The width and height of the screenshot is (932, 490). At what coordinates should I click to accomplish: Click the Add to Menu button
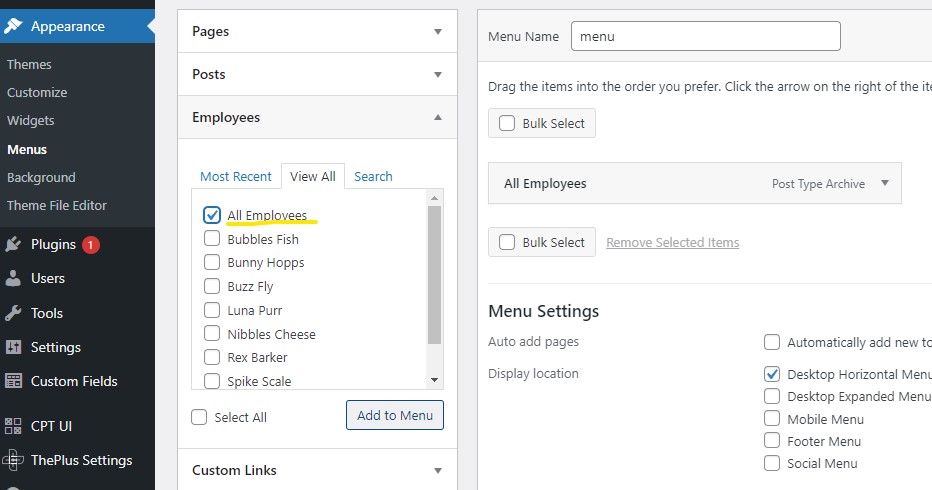point(395,415)
